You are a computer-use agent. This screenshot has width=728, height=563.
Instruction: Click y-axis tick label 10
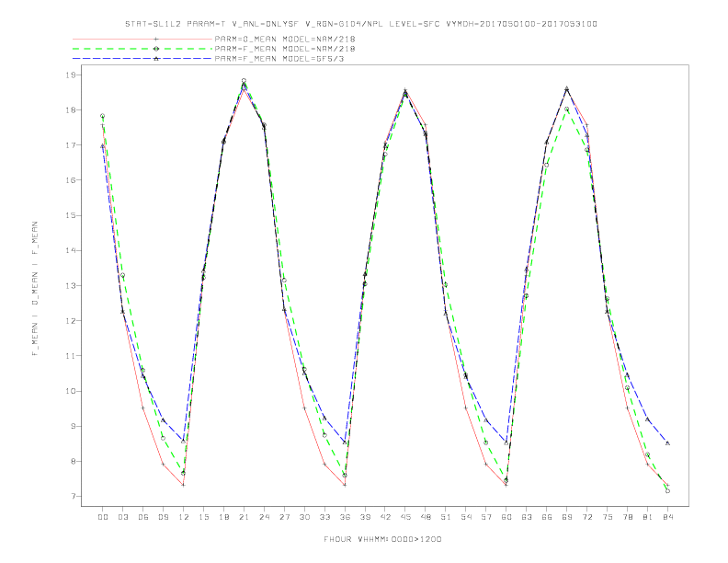click(x=71, y=391)
